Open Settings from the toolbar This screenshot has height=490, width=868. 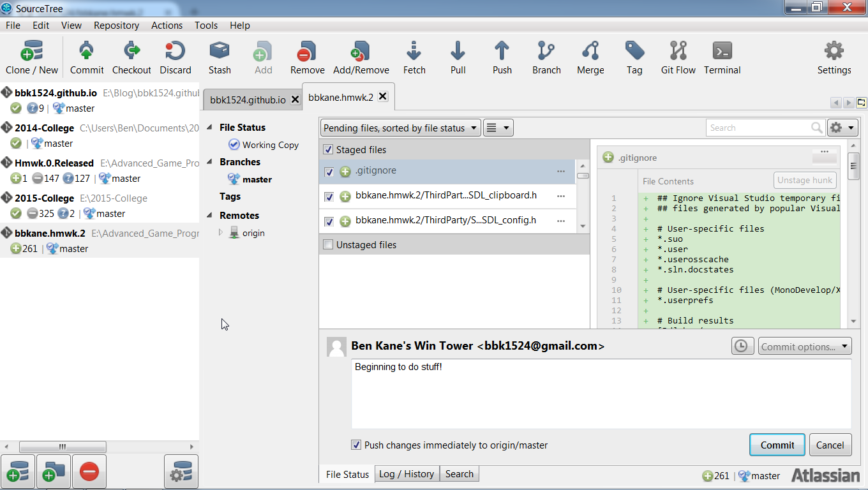[x=834, y=58]
